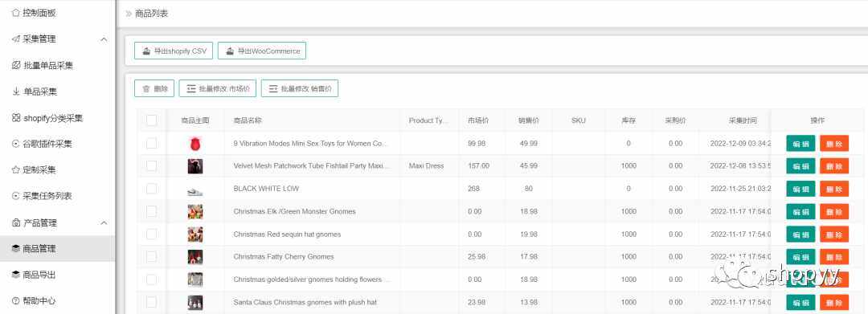This screenshot has width=868, height=314.
Task: Select the Christmas Fatty Cherry Gnomes checkbox
Action: pos(152,256)
